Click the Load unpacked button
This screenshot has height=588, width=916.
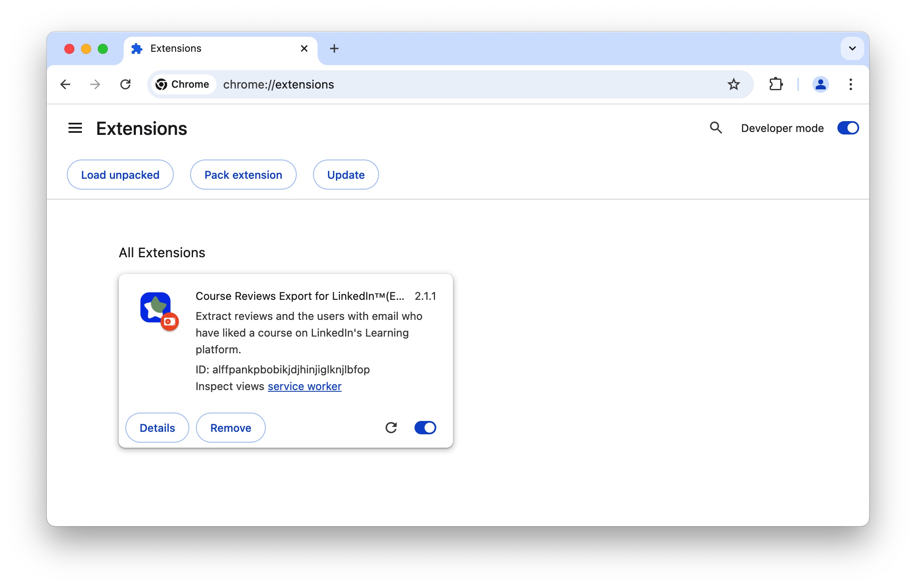tap(120, 175)
